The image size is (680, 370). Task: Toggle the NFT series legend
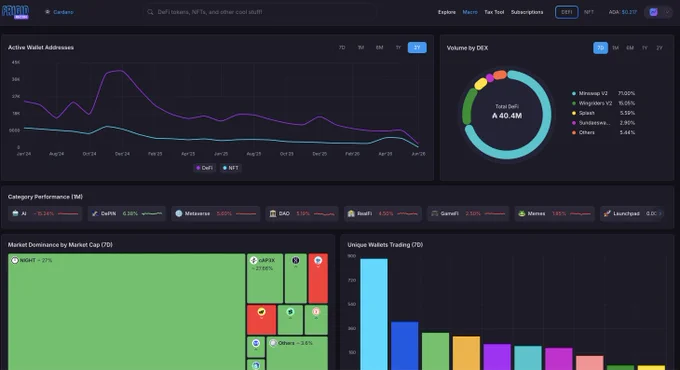point(230,168)
